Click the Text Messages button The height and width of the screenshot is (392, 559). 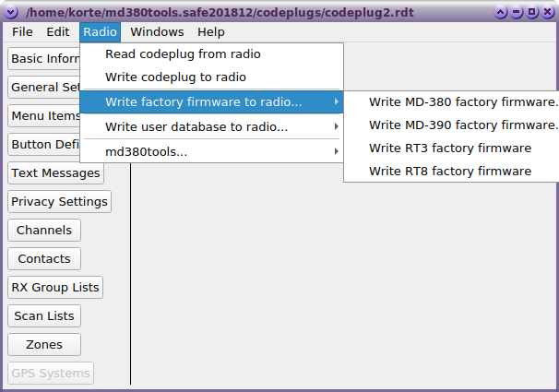[55, 173]
